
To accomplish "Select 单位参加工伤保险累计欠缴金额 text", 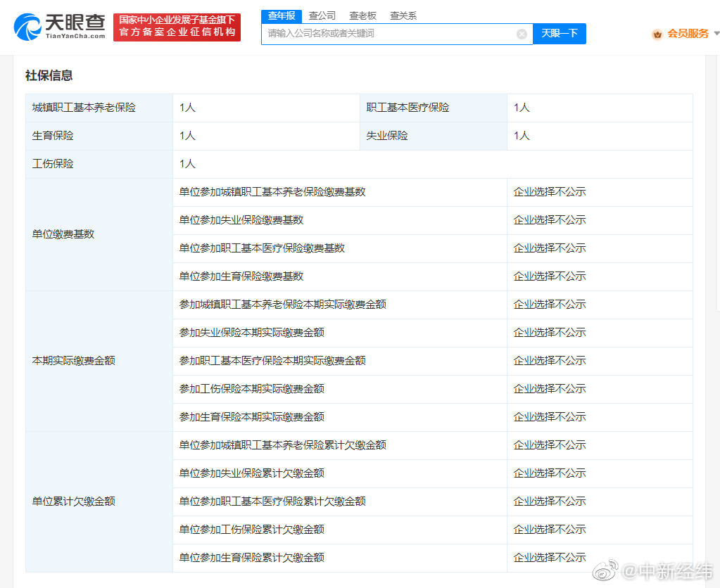I will click(252, 530).
